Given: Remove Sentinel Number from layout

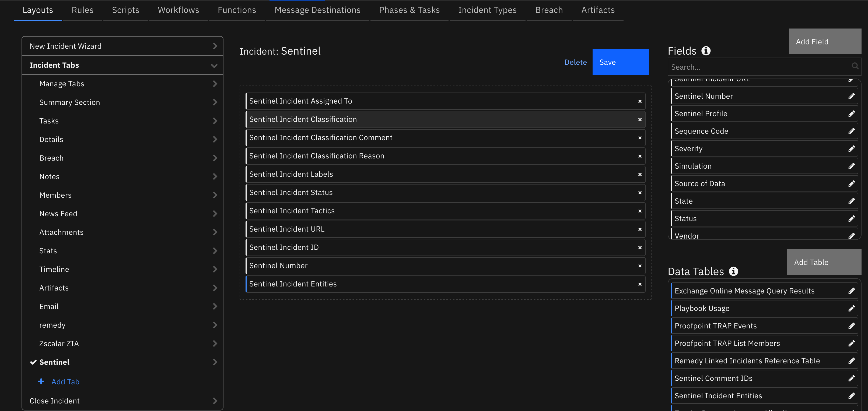Looking at the screenshot, I should 639,266.
